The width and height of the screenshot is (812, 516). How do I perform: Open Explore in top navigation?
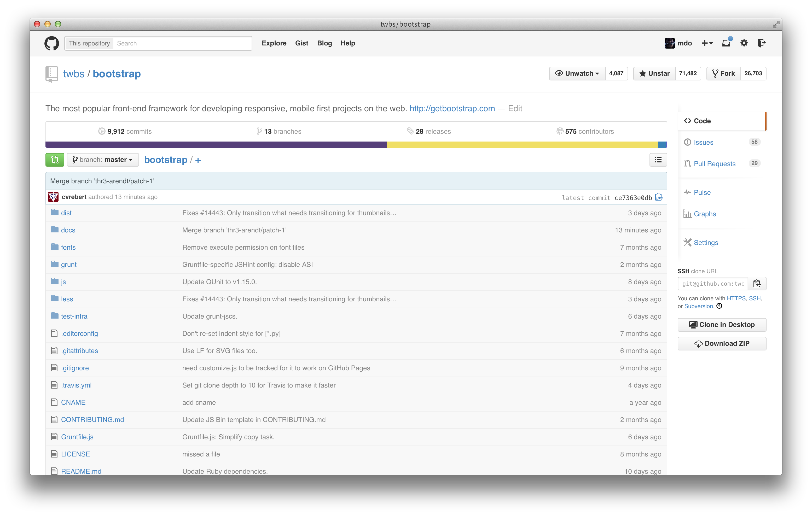tap(274, 43)
